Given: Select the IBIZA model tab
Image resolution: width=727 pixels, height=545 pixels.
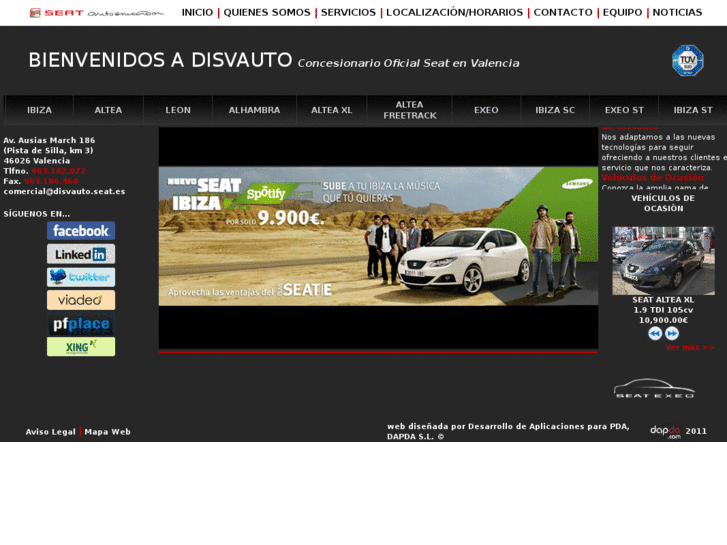Looking at the screenshot, I should pyautogui.click(x=39, y=110).
